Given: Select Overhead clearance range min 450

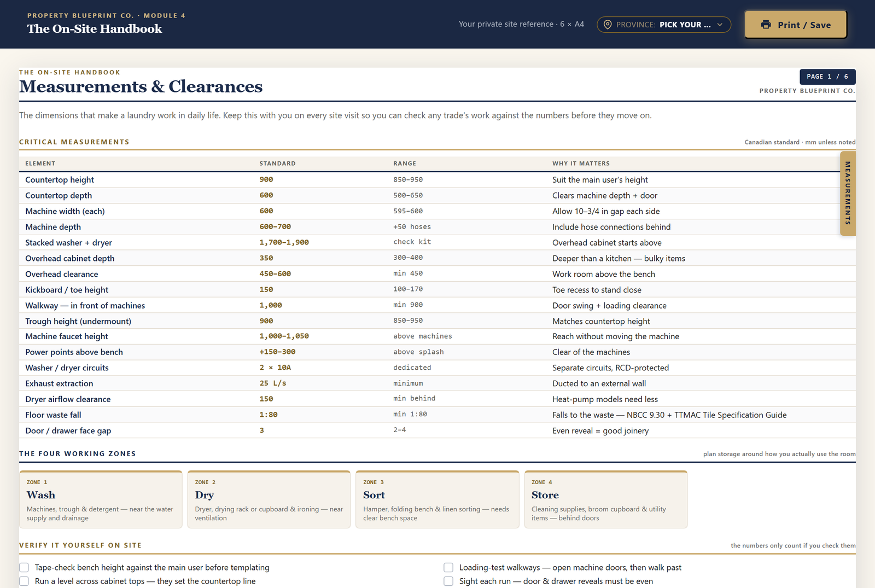Looking at the screenshot, I should pyautogui.click(x=408, y=273).
